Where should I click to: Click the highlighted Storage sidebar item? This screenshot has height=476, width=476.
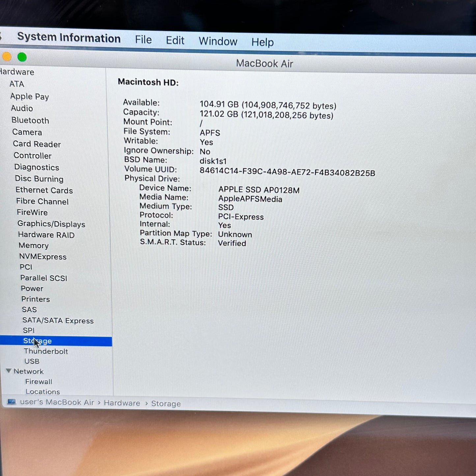pyautogui.click(x=56, y=341)
